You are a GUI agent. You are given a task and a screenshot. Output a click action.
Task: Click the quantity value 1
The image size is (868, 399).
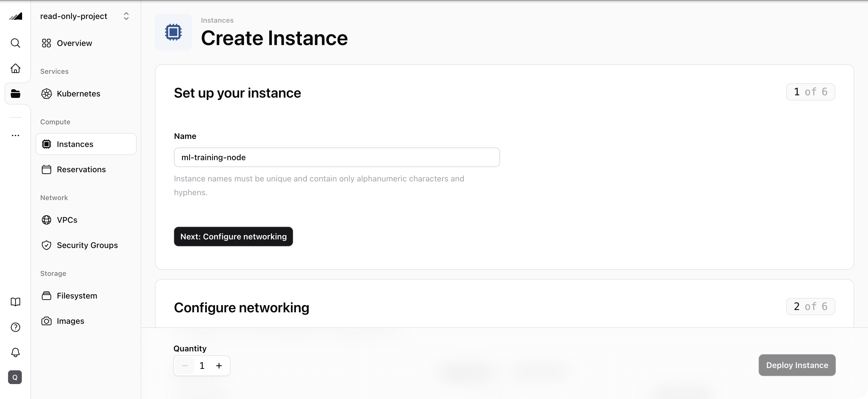202,366
